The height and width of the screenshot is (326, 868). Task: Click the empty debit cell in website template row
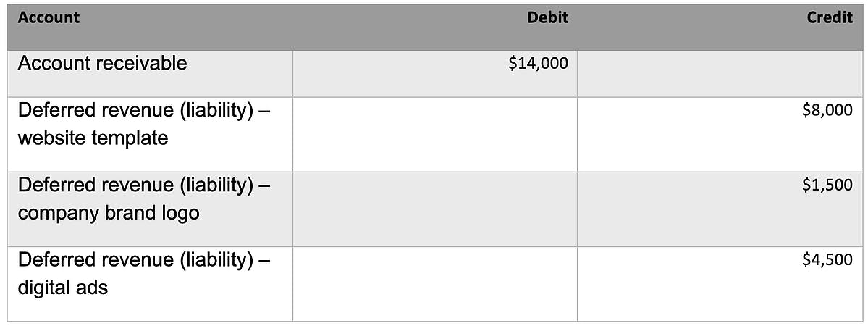pyautogui.click(x=434, y=135)
